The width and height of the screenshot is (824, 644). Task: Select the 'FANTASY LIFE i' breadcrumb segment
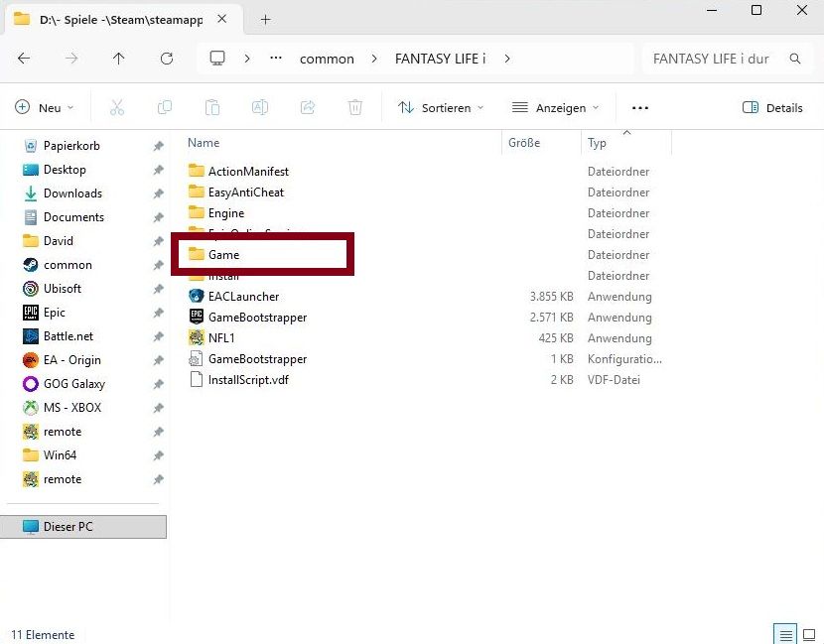[441, 59]
